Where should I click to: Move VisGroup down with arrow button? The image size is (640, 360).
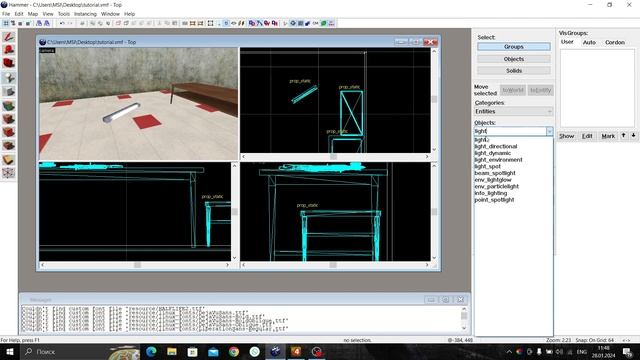tap(633, 136)
